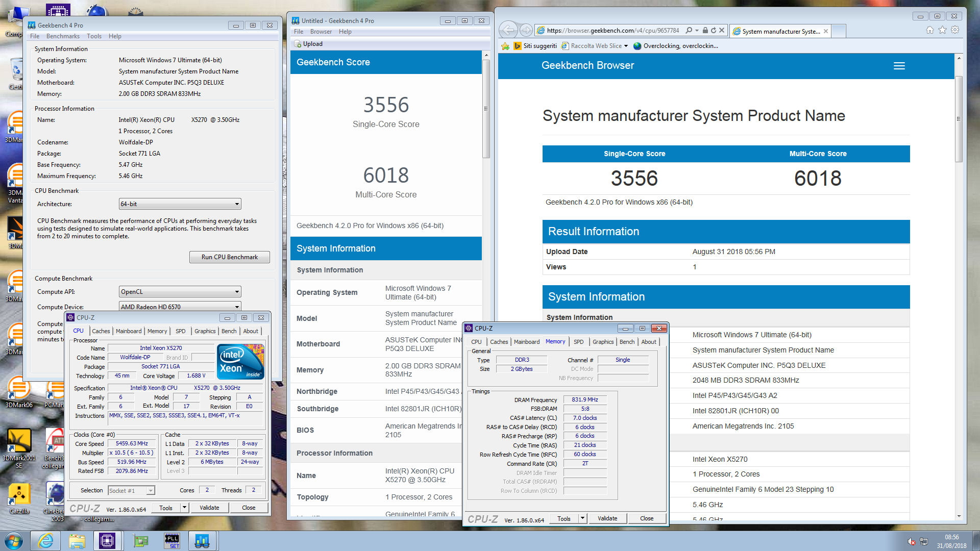Click the refresh page icon
Screen dimensions: 980x551
[714, 31]
